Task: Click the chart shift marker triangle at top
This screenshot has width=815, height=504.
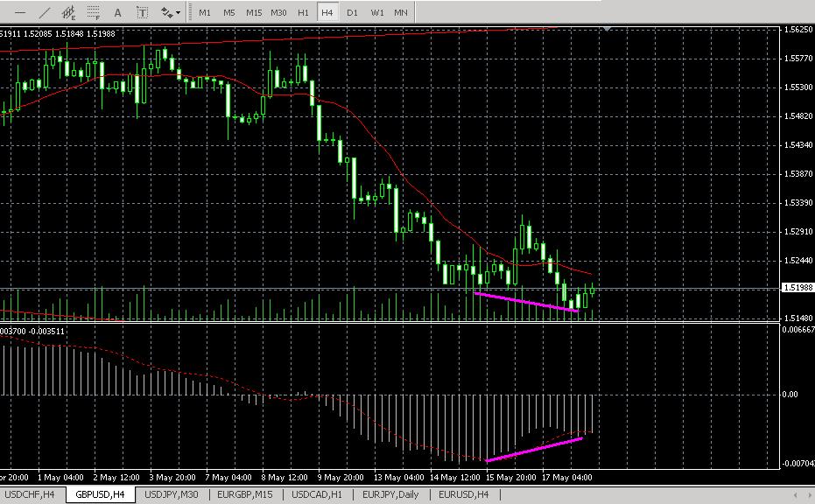Action: click(x=608, y=30)
